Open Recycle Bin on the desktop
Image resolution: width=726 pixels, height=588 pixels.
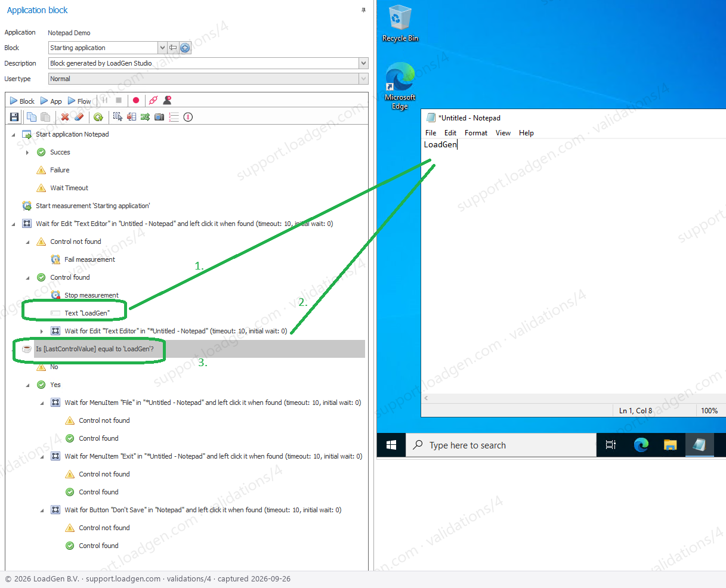pos(400,23)
